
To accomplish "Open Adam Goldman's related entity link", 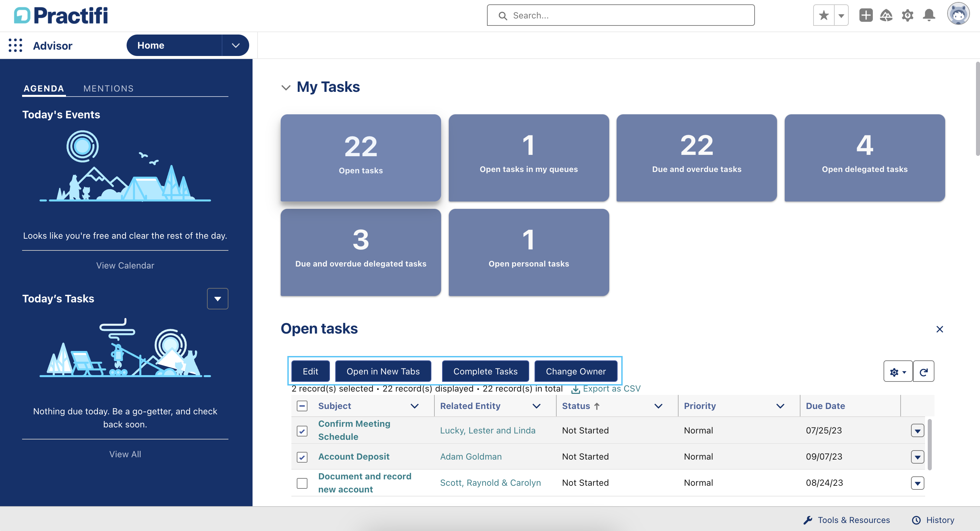I will click(x=471, y=456).
